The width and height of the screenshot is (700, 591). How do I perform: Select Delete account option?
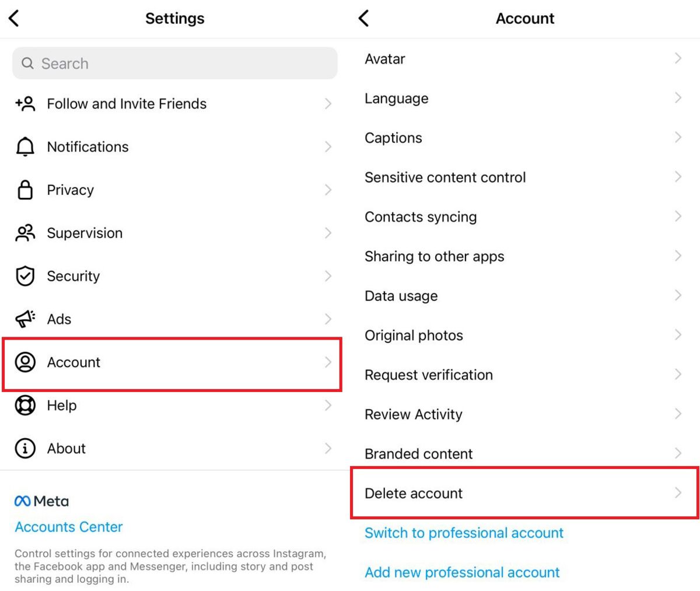[524, 494]
